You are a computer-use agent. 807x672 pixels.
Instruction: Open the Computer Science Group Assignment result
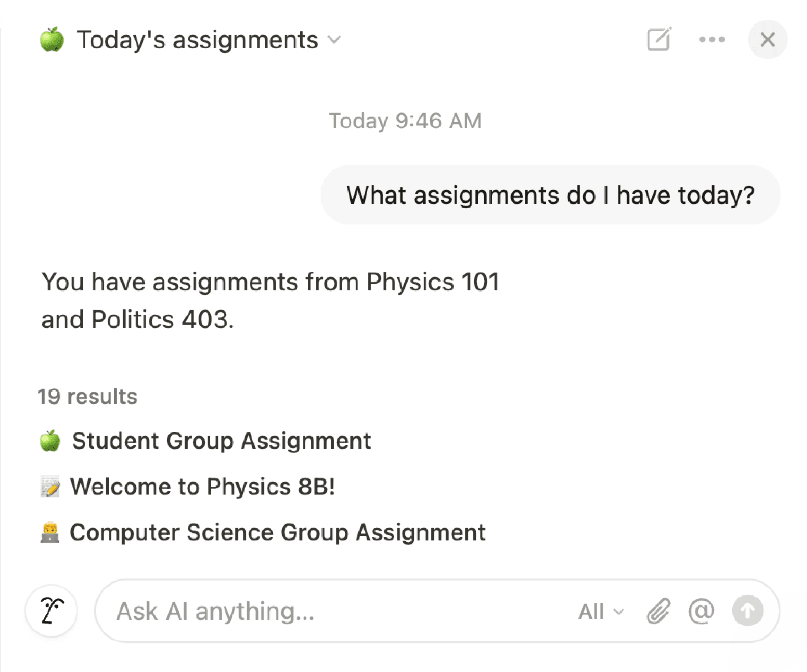[x=277, y=532]
